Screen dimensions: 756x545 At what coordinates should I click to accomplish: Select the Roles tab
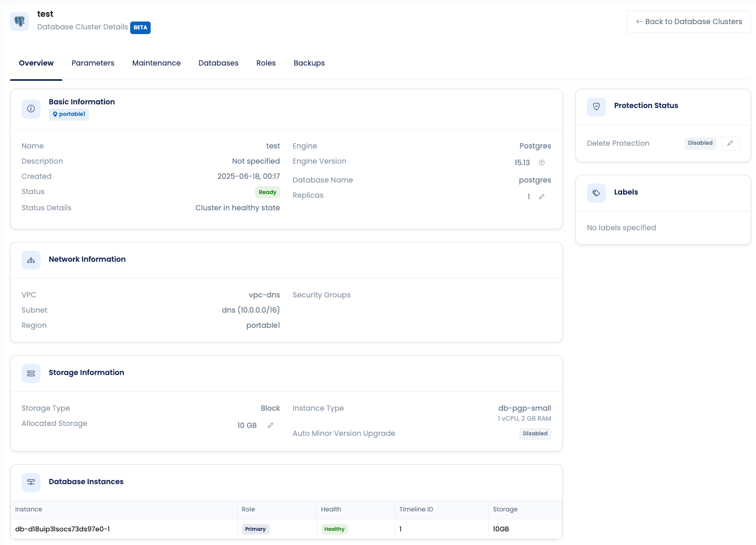pos(266,63)
